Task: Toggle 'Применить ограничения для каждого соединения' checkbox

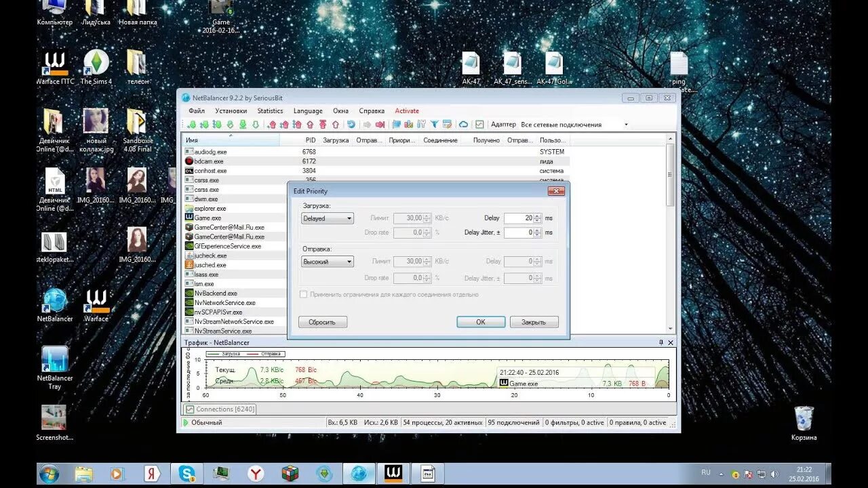Action: (304, 295)
